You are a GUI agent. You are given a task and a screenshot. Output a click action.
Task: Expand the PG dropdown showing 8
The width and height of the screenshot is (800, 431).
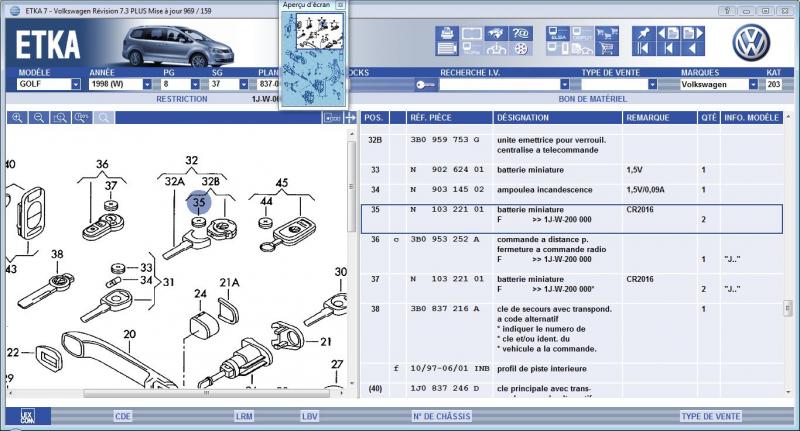[195, 84]
